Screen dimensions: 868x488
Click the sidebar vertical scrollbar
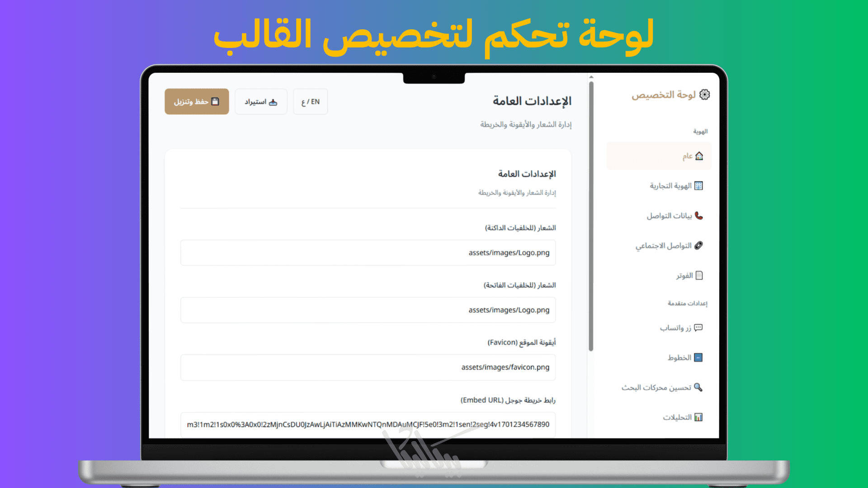591,217
